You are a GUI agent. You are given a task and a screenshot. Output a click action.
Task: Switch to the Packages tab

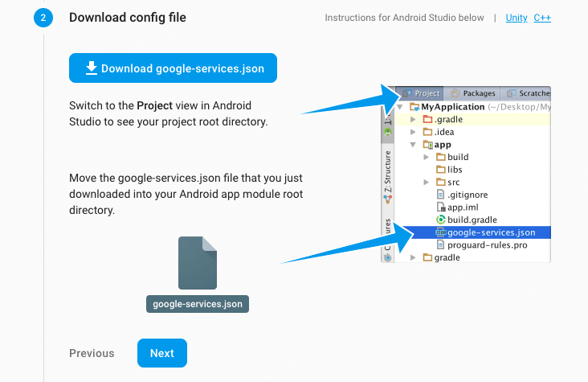pyautogui.click(x=474, y=93)
